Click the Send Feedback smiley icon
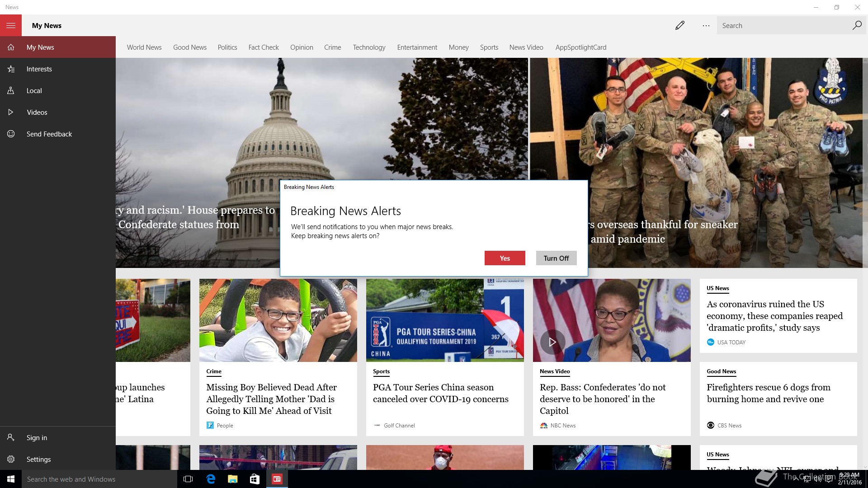868x488 pixels. [x=11, y=134]
